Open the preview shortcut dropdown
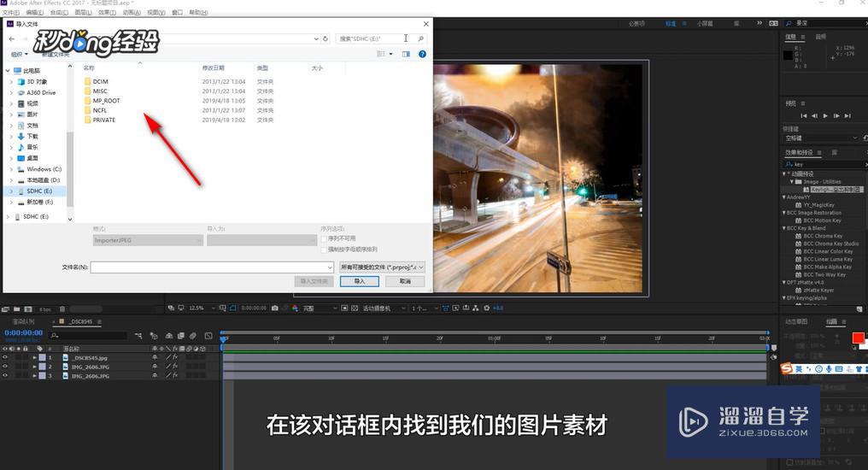Image resolution: width=868 pixels, height=470 pixels. [821, 138]
